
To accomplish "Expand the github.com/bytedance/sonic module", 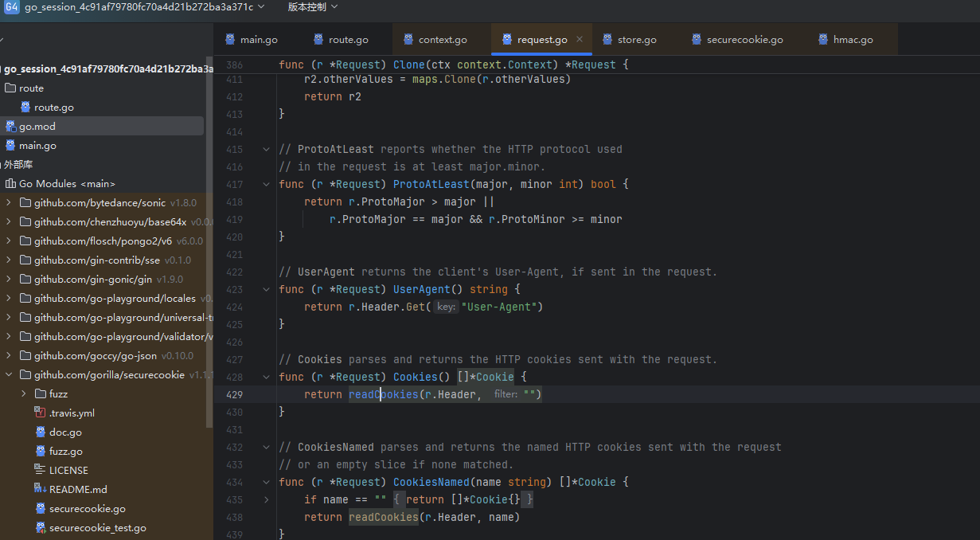I will [9, 203].
